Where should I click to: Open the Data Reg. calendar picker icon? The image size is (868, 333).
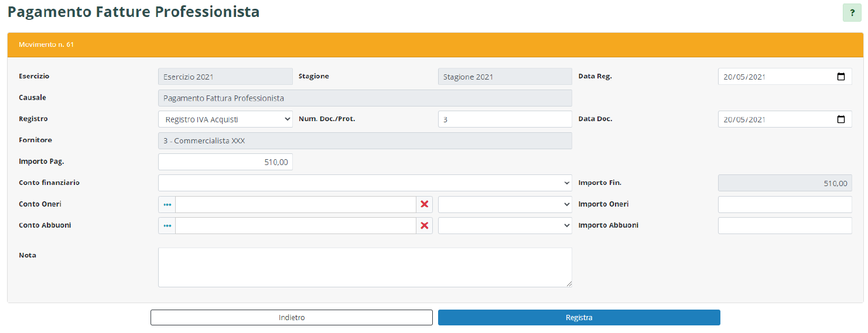click(840, 77)
